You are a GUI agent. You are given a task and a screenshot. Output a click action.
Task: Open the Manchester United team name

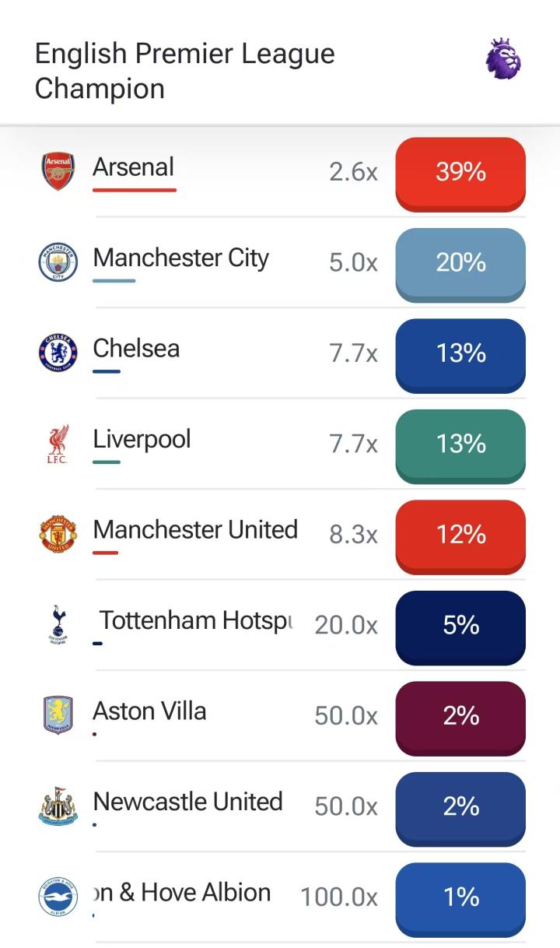click(195, 529)
